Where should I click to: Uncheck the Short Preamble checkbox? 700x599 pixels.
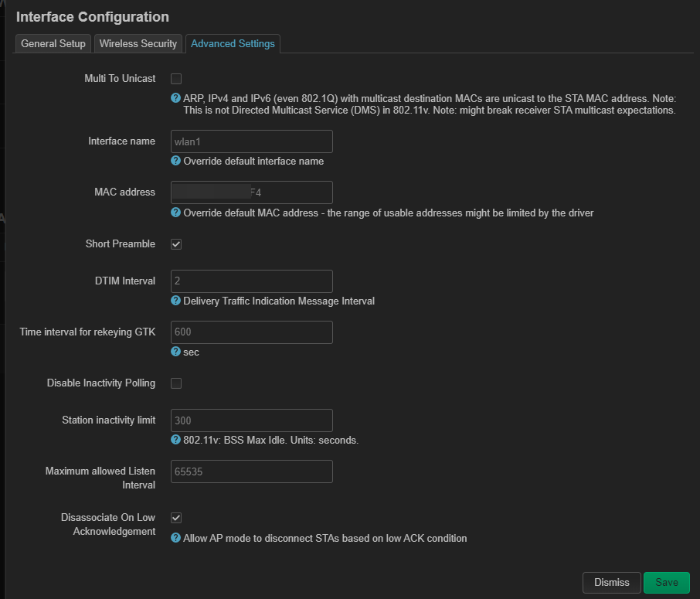(x=176, y=244)
